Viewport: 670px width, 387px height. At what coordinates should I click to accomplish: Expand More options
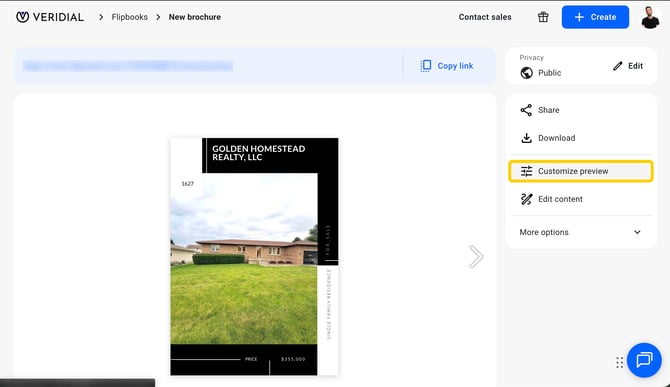click(581, 232)
